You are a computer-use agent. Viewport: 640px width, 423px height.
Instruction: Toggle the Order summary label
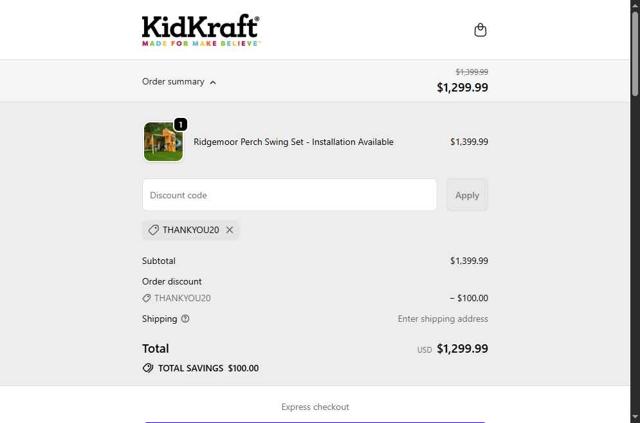[x=173, y=82]
